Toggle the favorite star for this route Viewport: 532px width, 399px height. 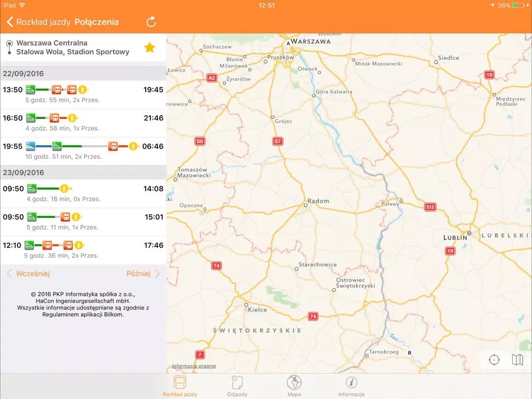click(150, 47)
